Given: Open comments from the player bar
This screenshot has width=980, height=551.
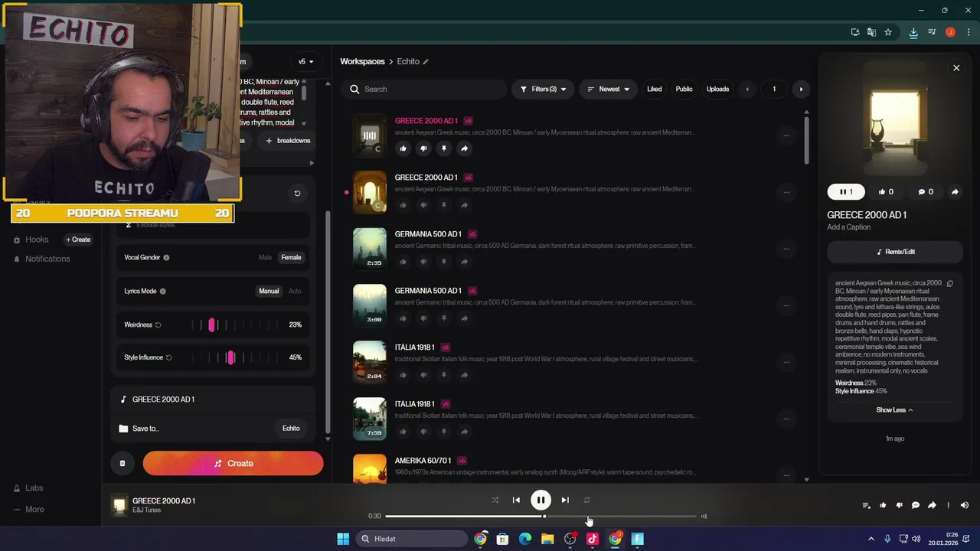Looking at the screenshot, I should click(915, 505).
